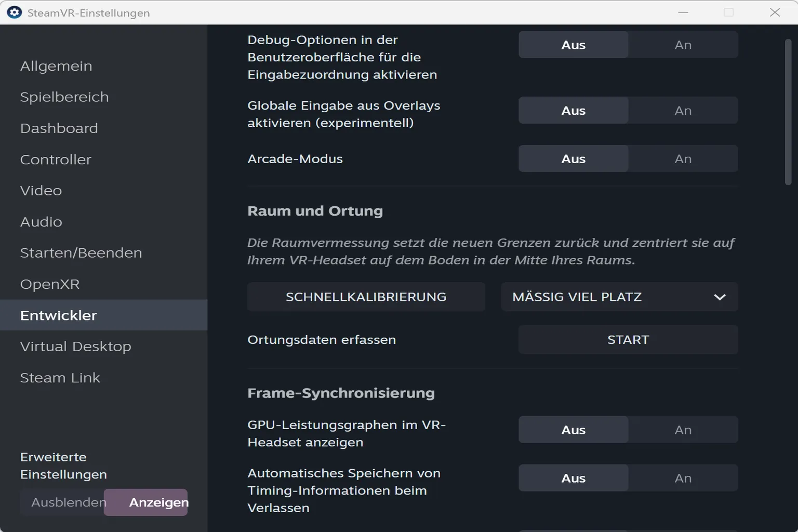The width and height of the screenshot is (798, 532).
Task: Select the Controller settings page
Action: 104,159
